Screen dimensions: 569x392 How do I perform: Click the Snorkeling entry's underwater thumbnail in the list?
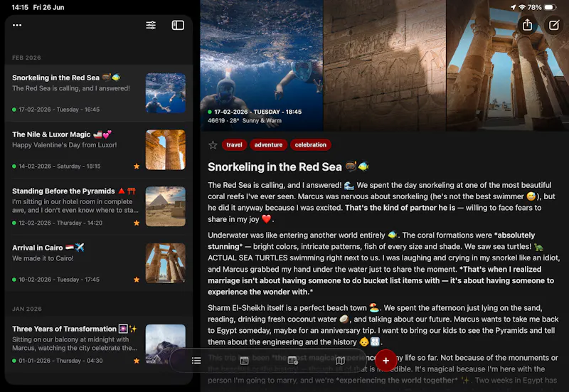coord(166,93)
